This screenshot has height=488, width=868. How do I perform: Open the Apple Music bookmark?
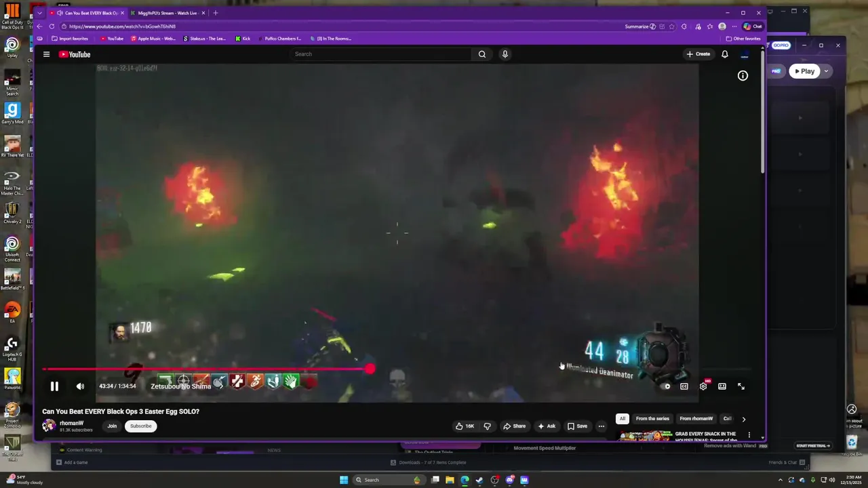point(153,39)
